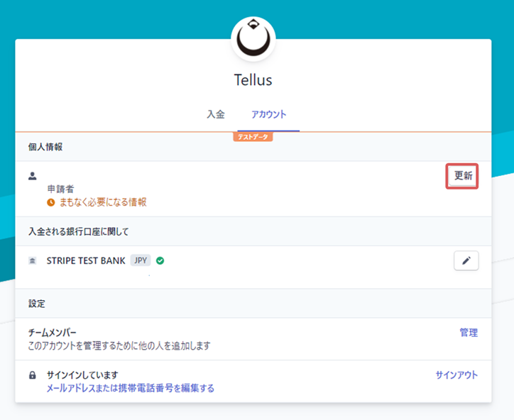Click the Tellus title text
The image size is (514, 420).
pyautogui.click(x=253, y=80)
